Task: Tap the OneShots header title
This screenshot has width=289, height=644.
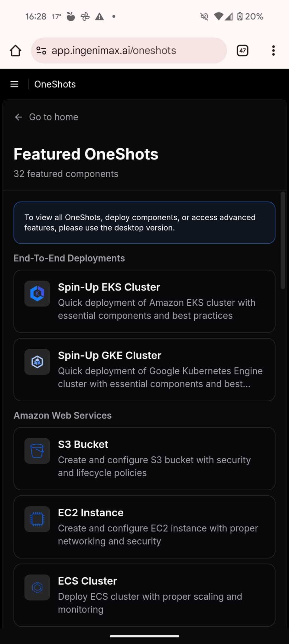Action: (55, 84)
